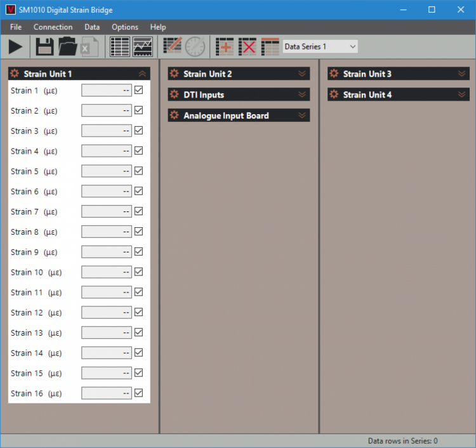Expand the Strain Unit 3 panel chevron
476x448 pixels.
[x=462, y=74]
